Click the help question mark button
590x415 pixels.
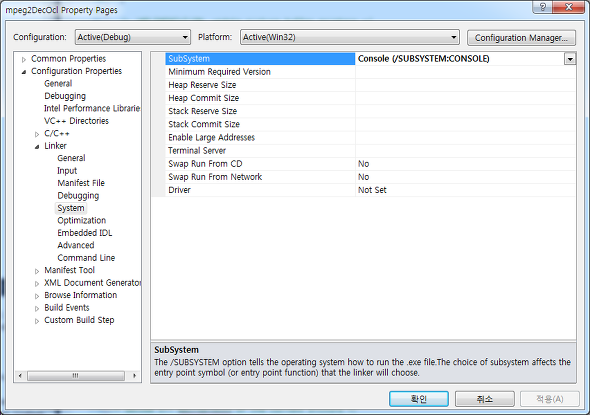pyautogui.click(x=543, y=7)
